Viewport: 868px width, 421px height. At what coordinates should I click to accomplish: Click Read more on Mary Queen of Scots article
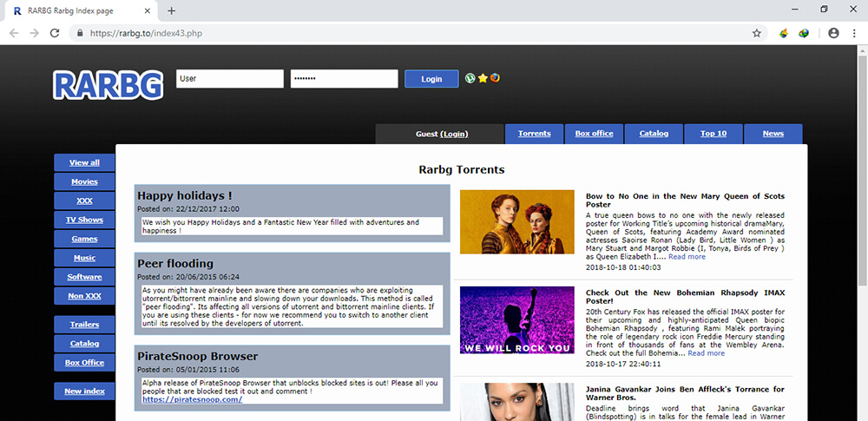pyautogui.click(x=687, y=257)
